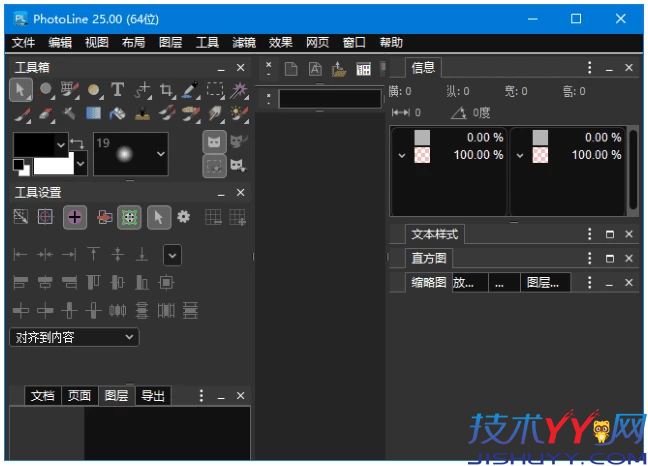Toggle the crosshair target center option
648x466 pixels.
click(45, 216)
